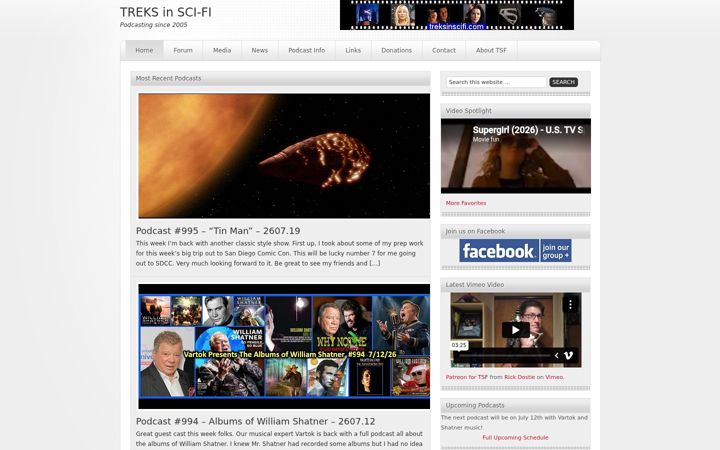This screenshot has width=720, height=450.
Task: Click the Upcoming Podcasts heading
Action: coord(475,405)
